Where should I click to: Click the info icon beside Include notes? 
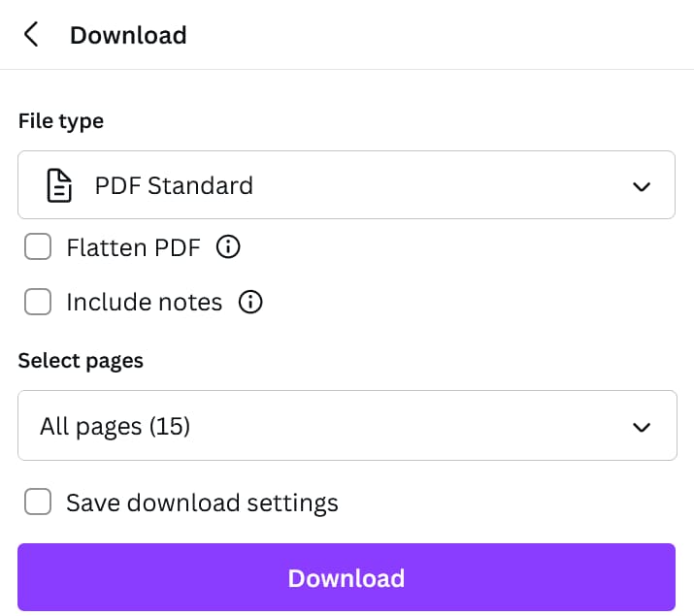tap(250, 303)
